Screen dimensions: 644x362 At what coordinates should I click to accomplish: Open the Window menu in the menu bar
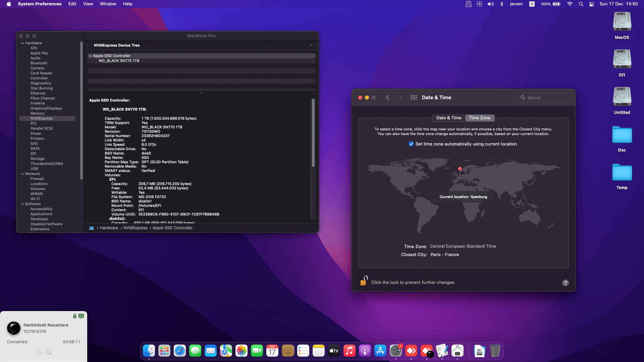click(x=108, y=4)
